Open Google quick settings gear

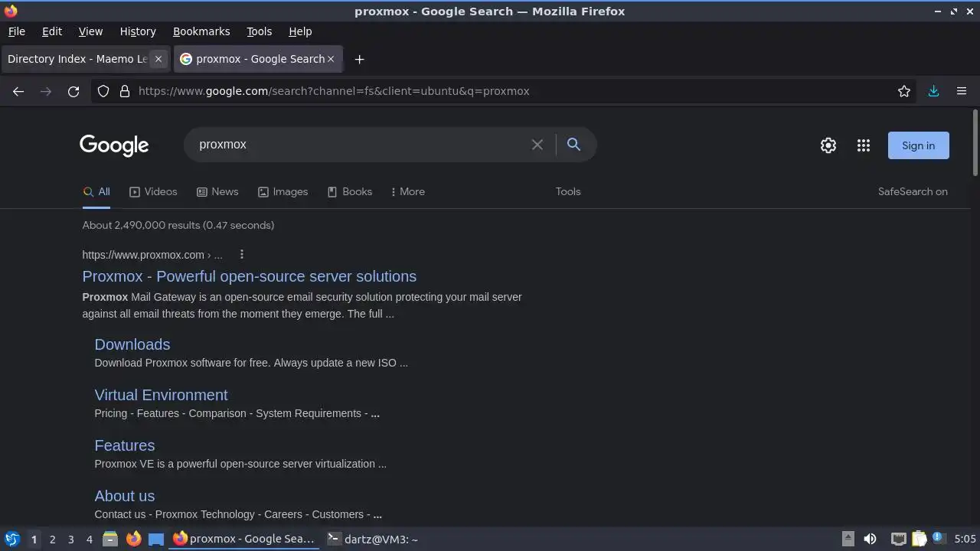coord(828,145)
